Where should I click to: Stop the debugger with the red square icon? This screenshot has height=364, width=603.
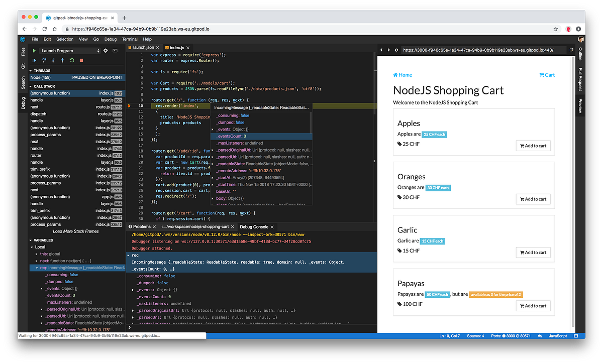[81, 60]
